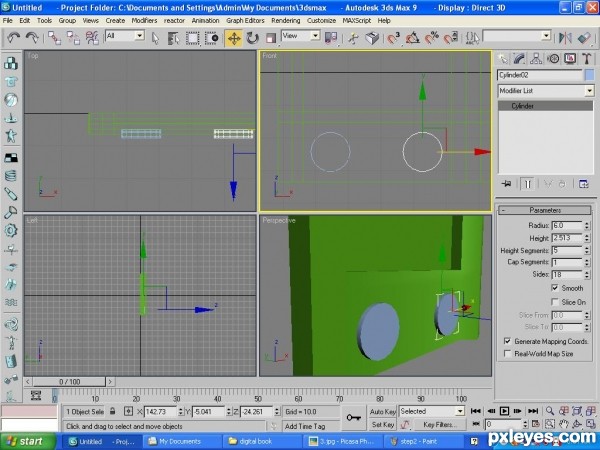The width and height of the screenshot is (600, 450).
Task: Open the object color swatch
Action: pos(590,75)
